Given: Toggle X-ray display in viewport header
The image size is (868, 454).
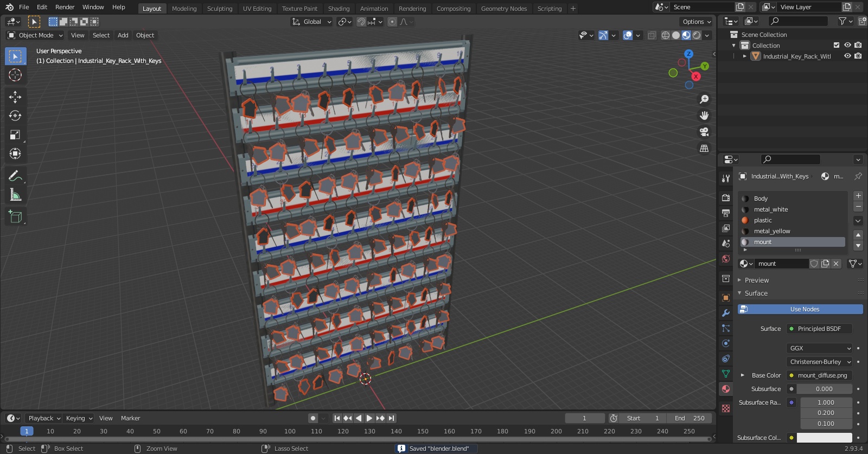Looking at the screenshot, I should pos(652,35).
